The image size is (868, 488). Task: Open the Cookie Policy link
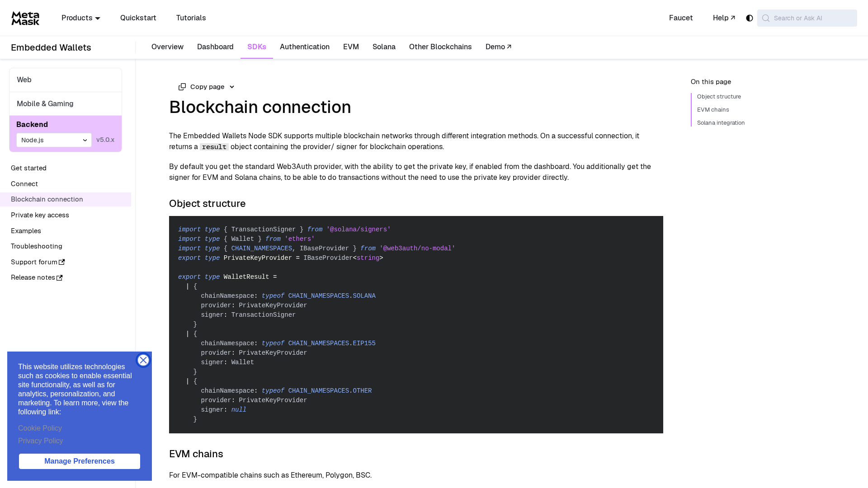[40, 428]
